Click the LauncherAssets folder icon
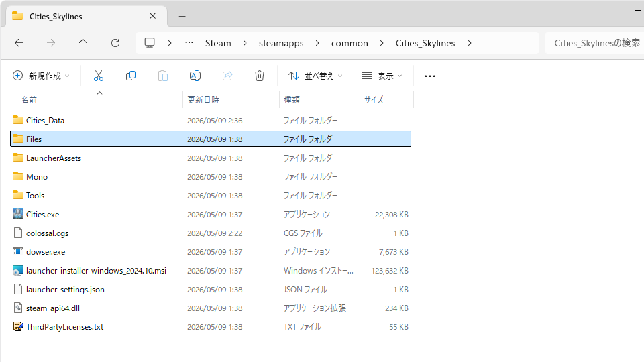This screenshot has width=644, height=362. [17, 158]
